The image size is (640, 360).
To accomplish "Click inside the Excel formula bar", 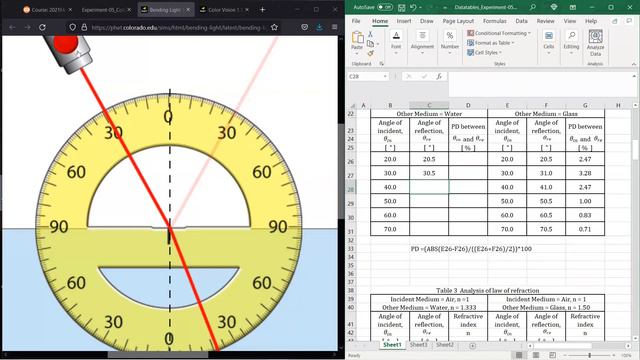I will pyautogui.click(x=540, y=84).
